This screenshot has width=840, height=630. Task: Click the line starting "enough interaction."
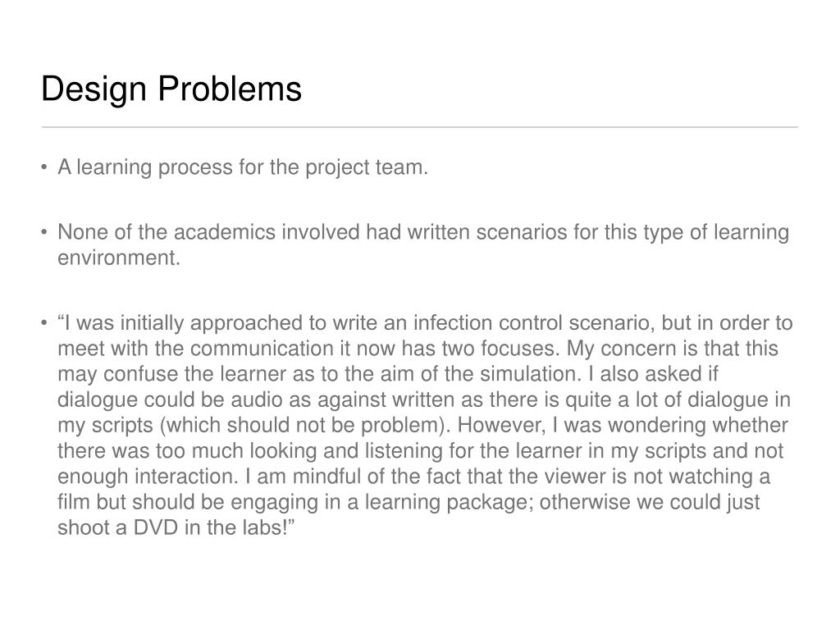(414, 477)
